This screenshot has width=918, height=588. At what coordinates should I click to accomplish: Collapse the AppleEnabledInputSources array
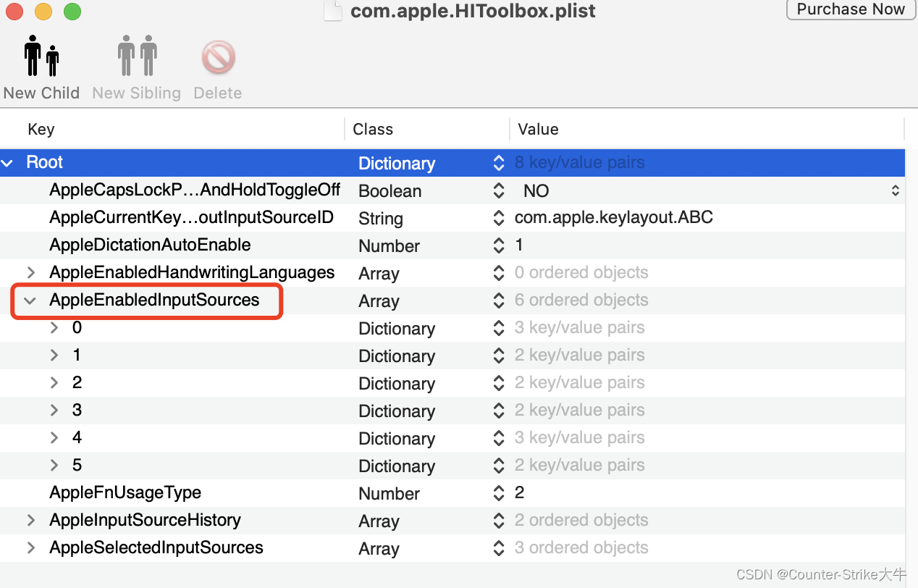pos(30,301)
